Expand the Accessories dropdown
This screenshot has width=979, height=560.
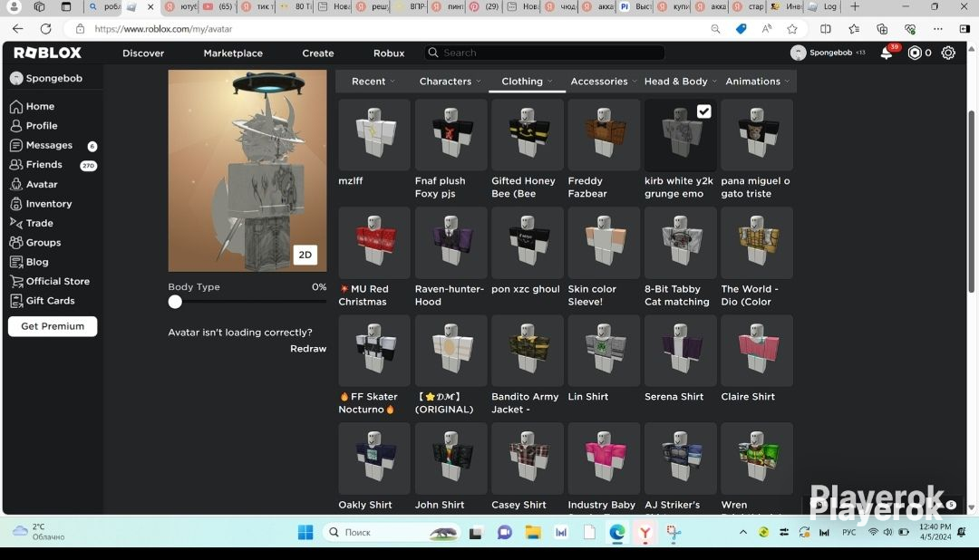(603, 82)
